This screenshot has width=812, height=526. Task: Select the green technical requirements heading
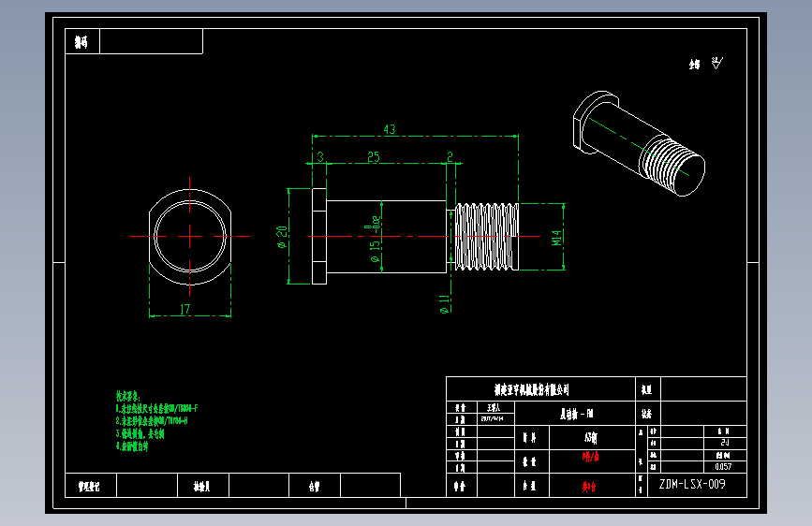[x=128, y=396]
